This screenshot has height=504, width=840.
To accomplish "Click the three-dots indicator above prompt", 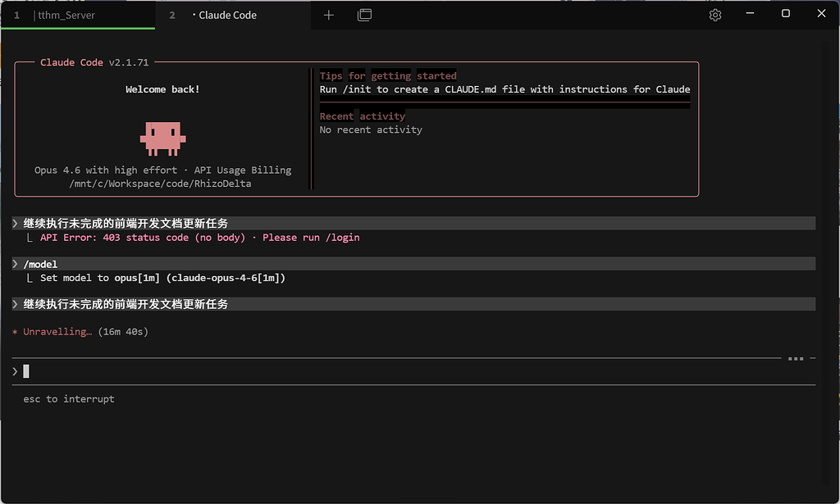I will 796,358.
